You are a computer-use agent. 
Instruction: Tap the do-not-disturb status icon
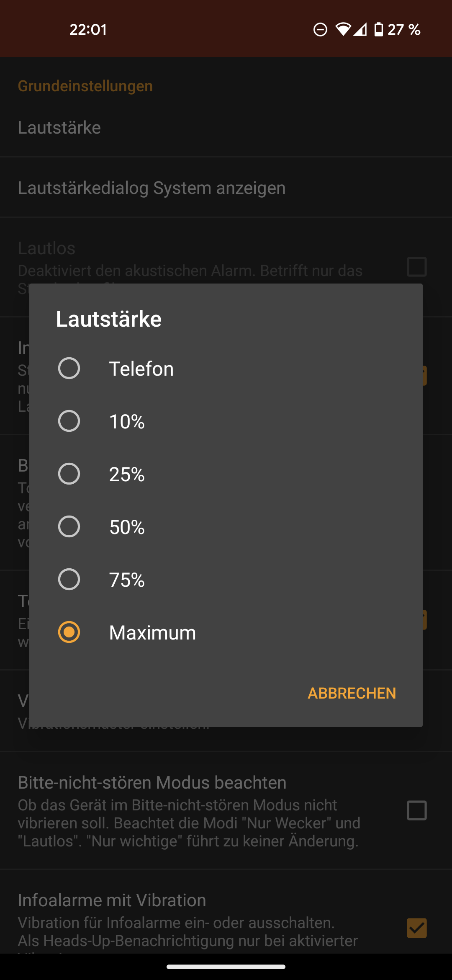point(321,30)
